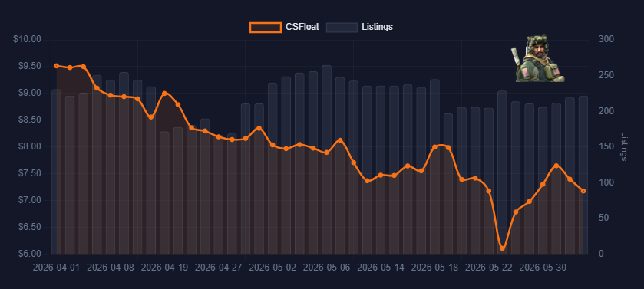Click the 2026-04-08 date label
Viewport: 644px width, 289px height.
point(111,268)
